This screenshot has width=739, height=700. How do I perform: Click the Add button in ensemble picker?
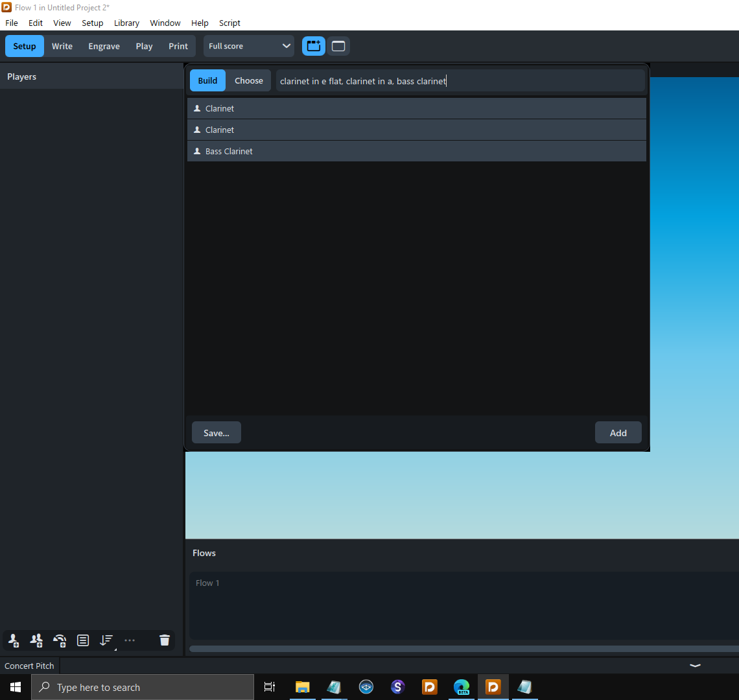coord(618,433)
